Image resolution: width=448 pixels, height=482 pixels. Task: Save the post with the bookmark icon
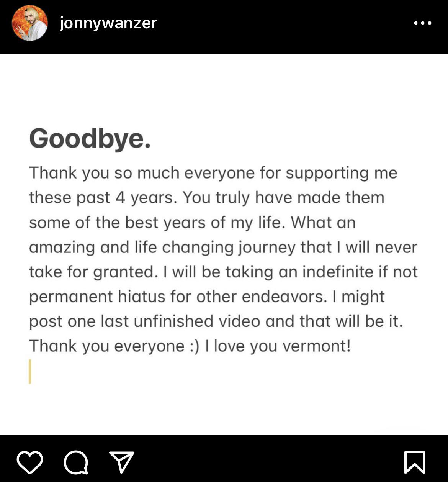[x=415, y=462]
